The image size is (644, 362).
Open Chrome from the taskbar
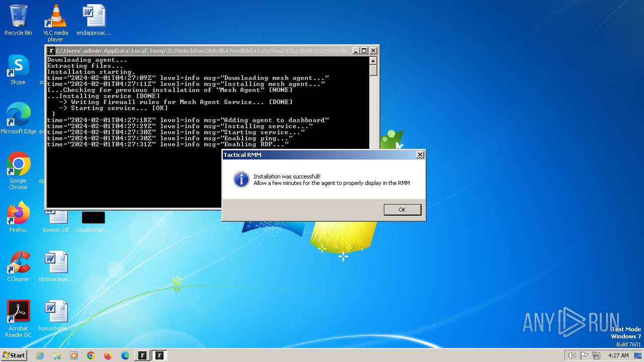91,355
